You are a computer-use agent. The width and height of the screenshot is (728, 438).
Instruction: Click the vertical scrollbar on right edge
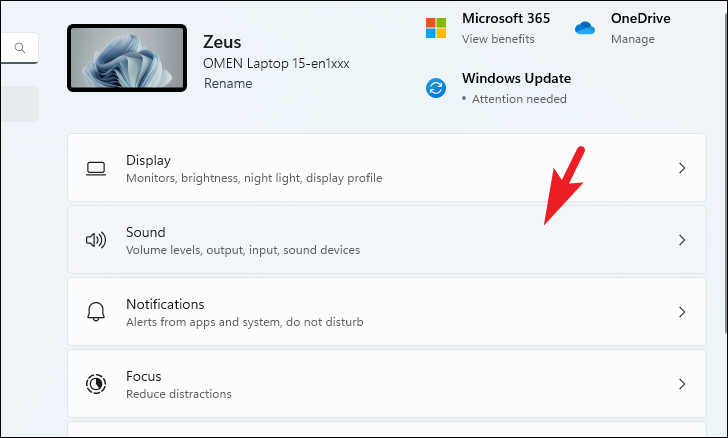pos(726,172)
